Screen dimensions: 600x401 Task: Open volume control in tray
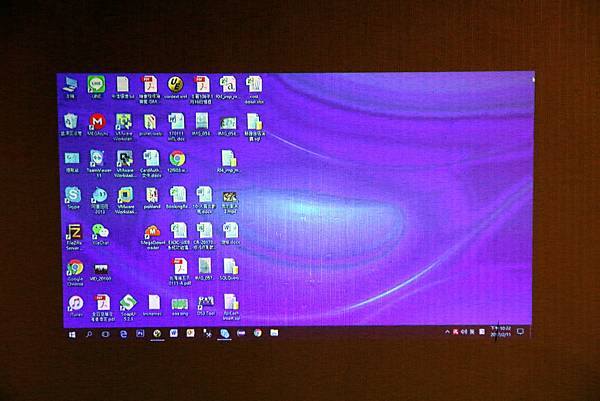pos(464,332)
